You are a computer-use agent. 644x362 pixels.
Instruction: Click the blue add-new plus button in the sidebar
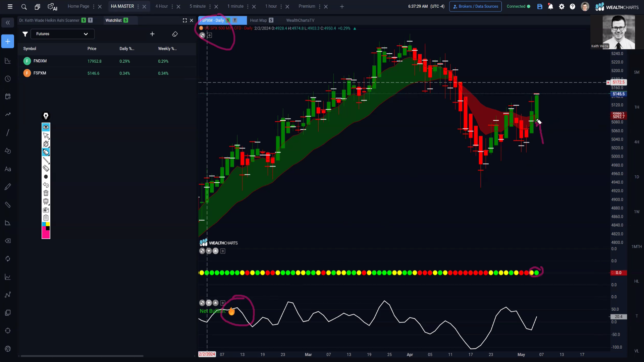pos(8,41)
